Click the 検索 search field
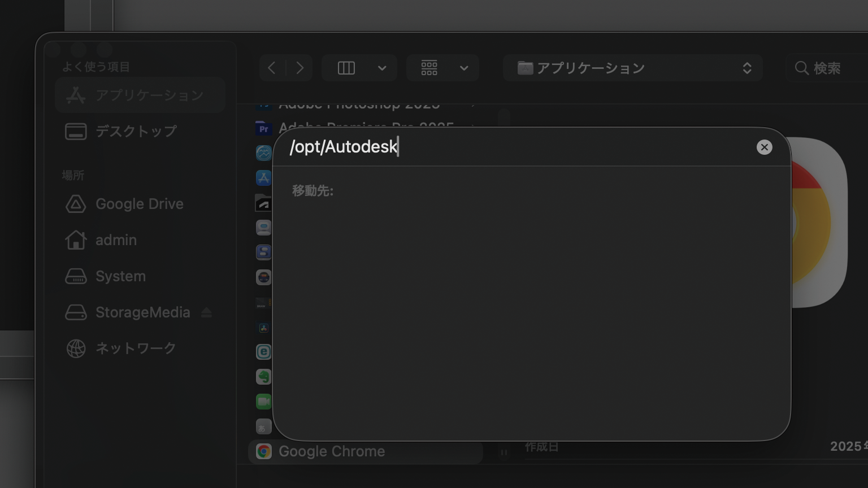 click(831, 68)
